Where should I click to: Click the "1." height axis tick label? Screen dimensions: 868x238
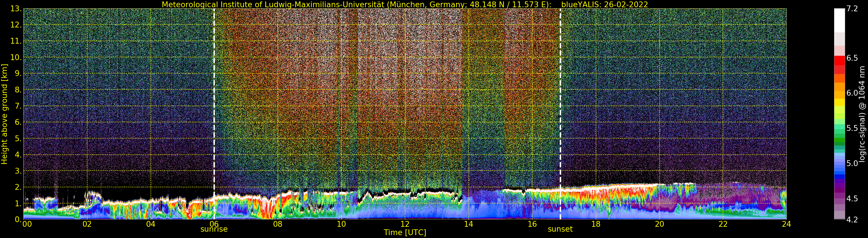(x=18, y=203)
